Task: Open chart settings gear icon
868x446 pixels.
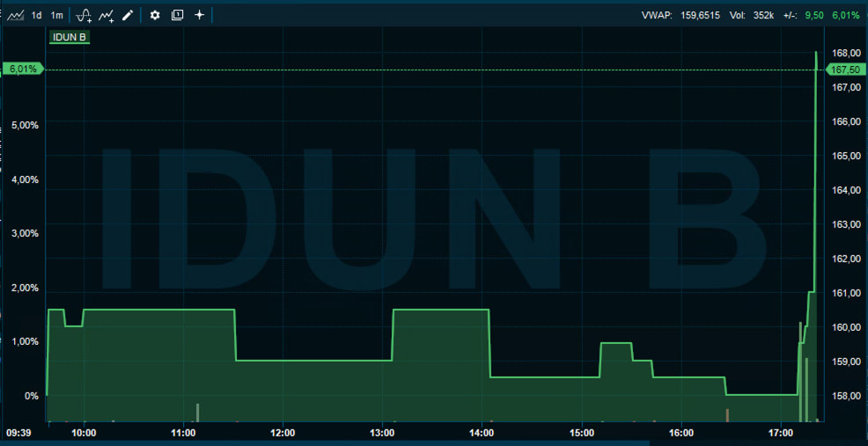Action: click(155, 15)
